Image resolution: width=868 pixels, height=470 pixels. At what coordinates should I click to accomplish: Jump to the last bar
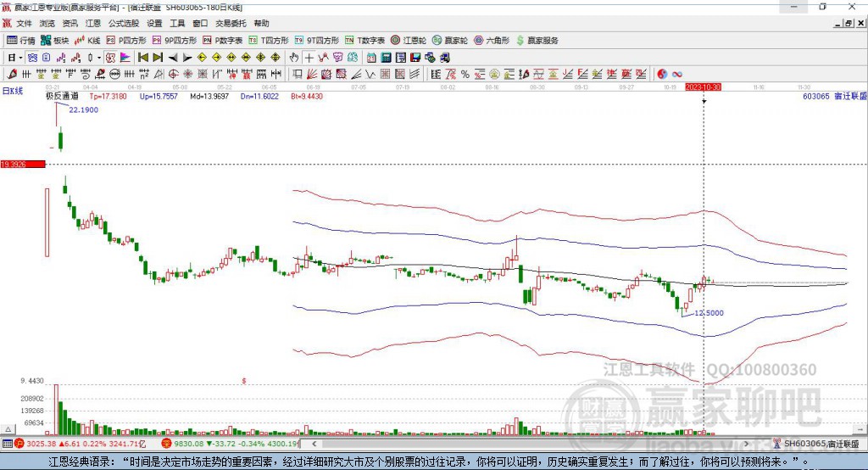[x=158, y=58]
